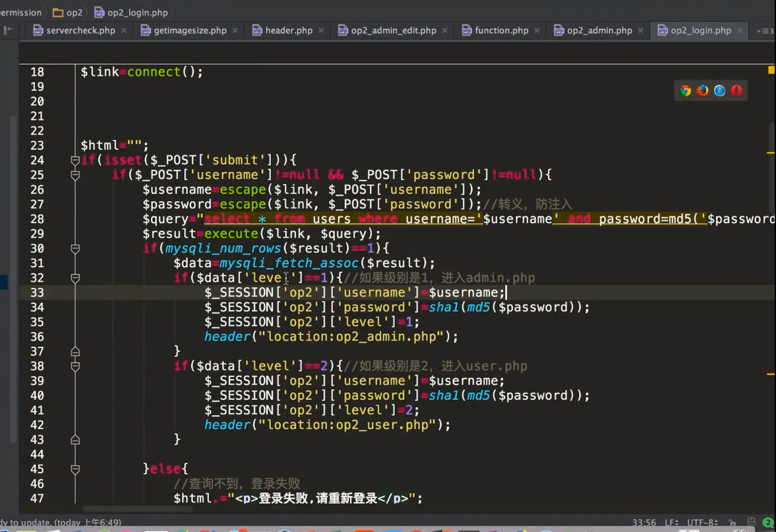Collapse the if block at line 25
776x532 pixels.
pyautogui.click(x=75, y=175)
